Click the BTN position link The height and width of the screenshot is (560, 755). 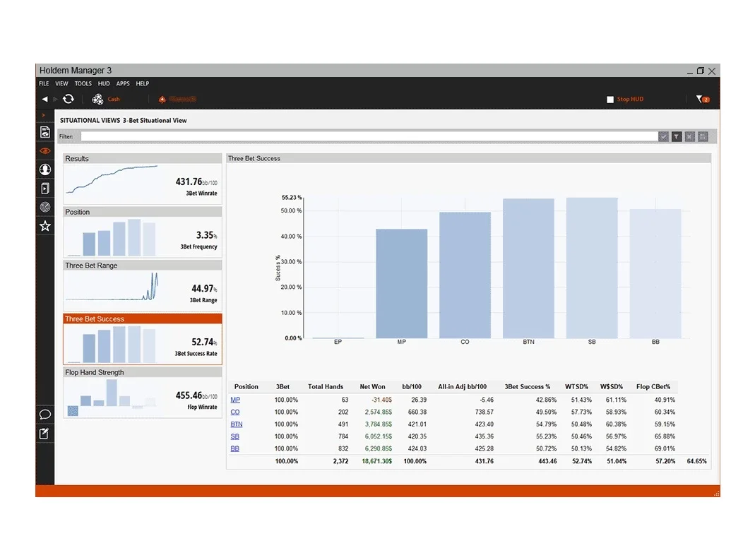coord(237,424)
